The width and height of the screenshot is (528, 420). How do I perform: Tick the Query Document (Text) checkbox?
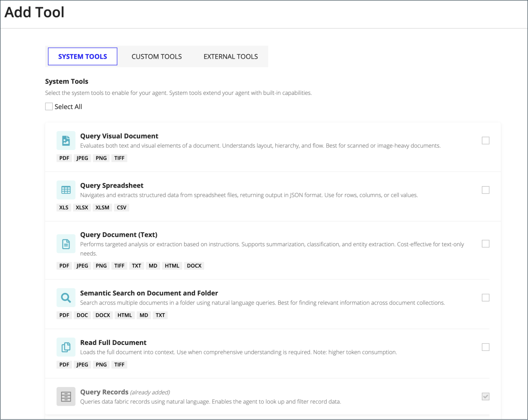[x=485, y=244]
